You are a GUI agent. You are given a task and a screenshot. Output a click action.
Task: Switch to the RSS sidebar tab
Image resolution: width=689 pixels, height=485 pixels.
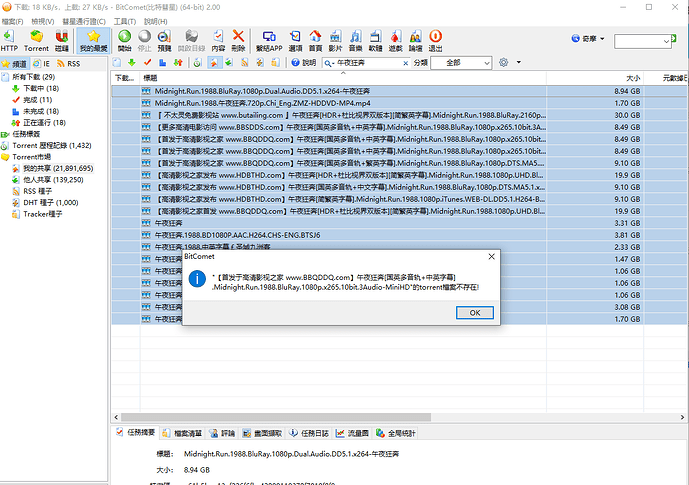pyautogui.click(x=68, y=64)
